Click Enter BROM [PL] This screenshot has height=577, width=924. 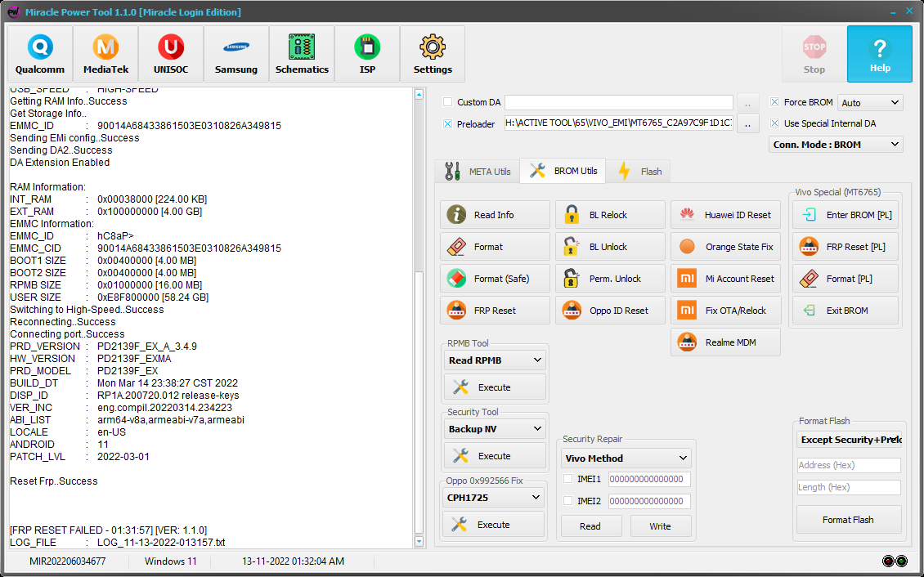tap(846, 215)
